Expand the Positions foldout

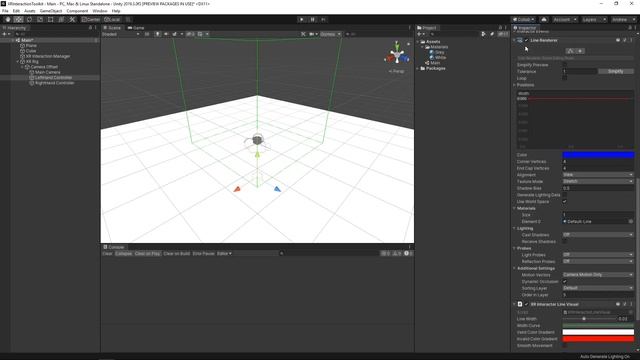pyautogui.click(x=514, y=85)
